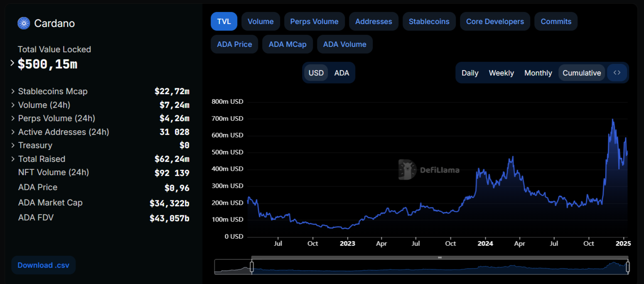Click the top drag bar of range selector

coord(440,258)
